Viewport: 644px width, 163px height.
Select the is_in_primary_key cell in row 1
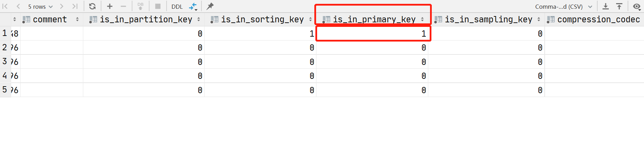click(373, 34)
